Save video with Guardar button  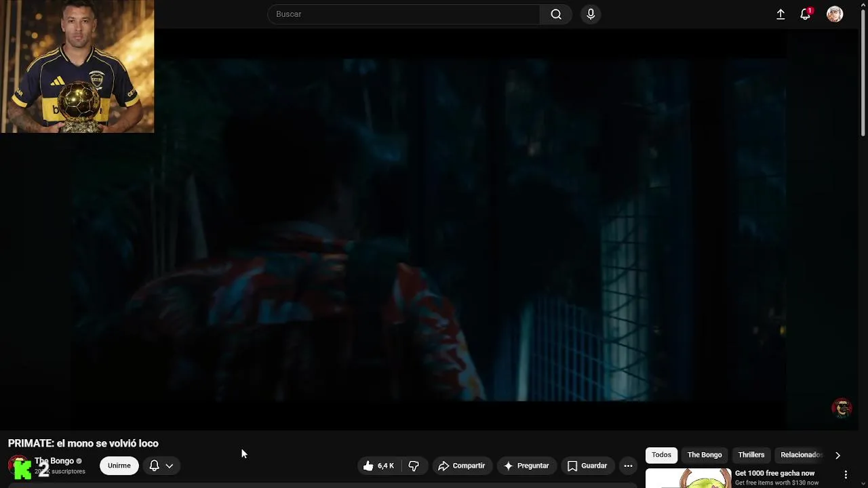(x=587, y=466)
